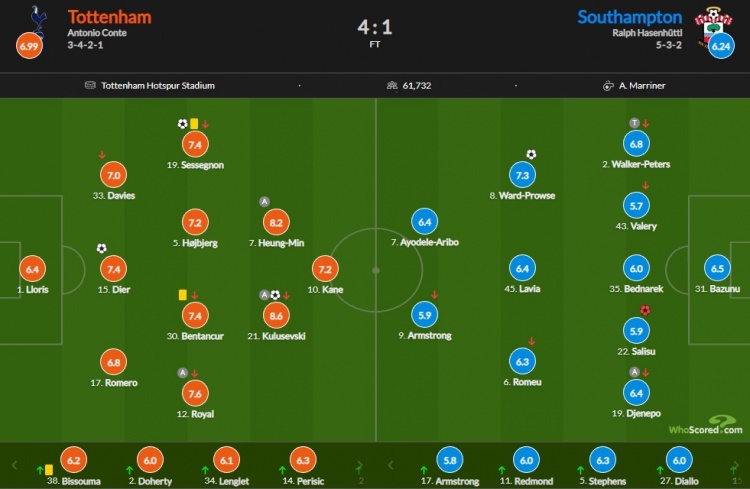Open the Tottenham team name link
The image size is (750, 489).
point(108,17)
